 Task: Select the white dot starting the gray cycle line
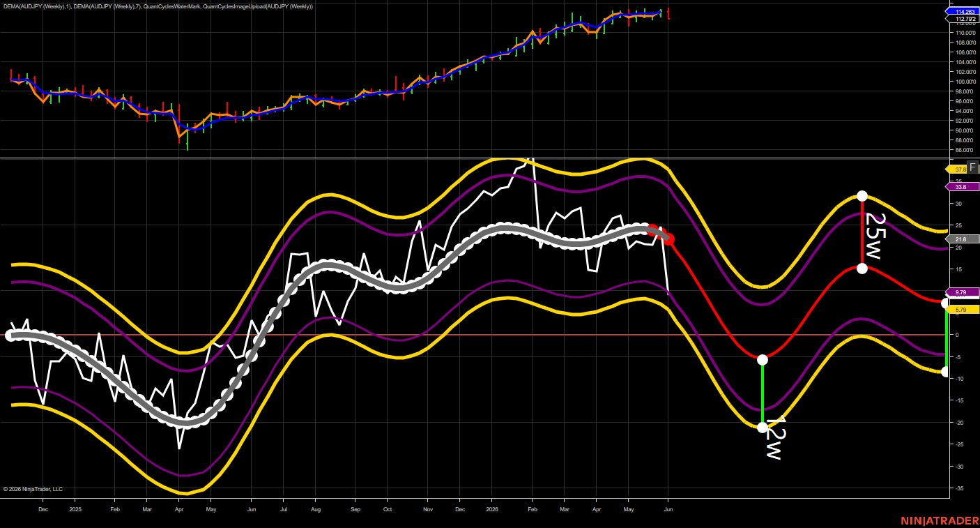[x=10, y=335]
